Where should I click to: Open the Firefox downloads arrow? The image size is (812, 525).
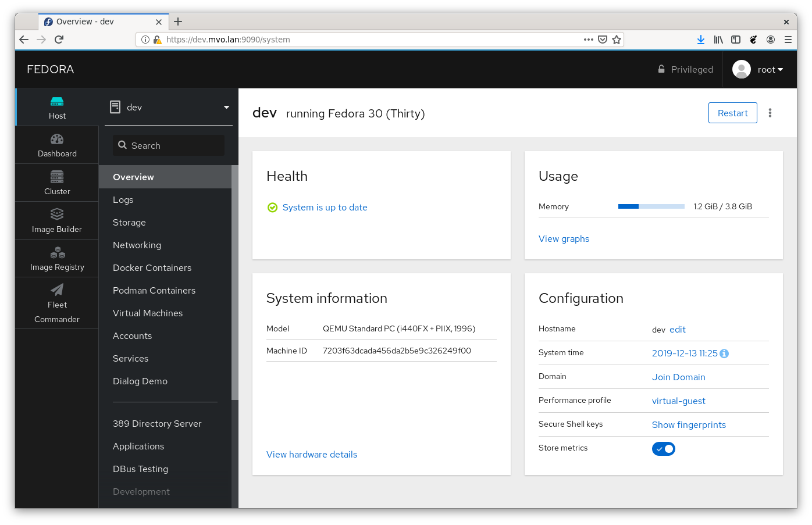(701, 40)
